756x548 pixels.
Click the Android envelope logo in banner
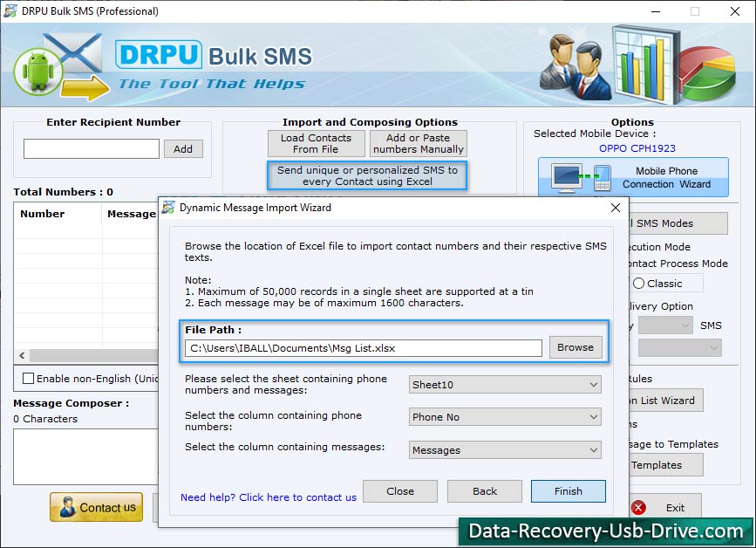[61, 66]
